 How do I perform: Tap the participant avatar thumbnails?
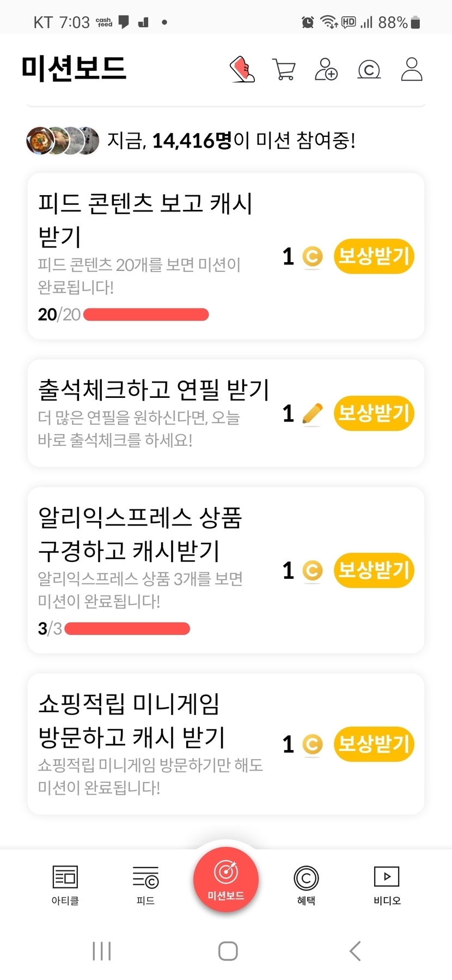click(x=63, y=141)
